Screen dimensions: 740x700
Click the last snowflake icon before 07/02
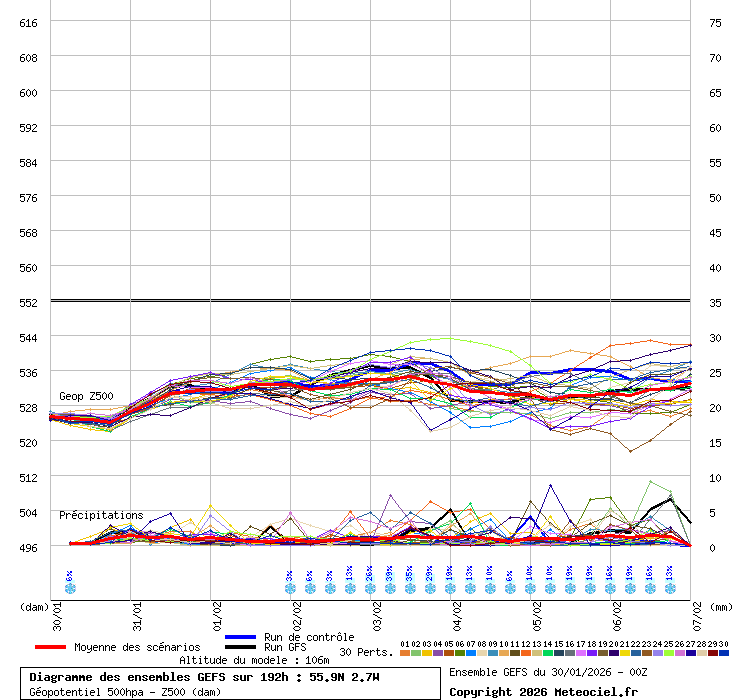click(x=669, y=587)
